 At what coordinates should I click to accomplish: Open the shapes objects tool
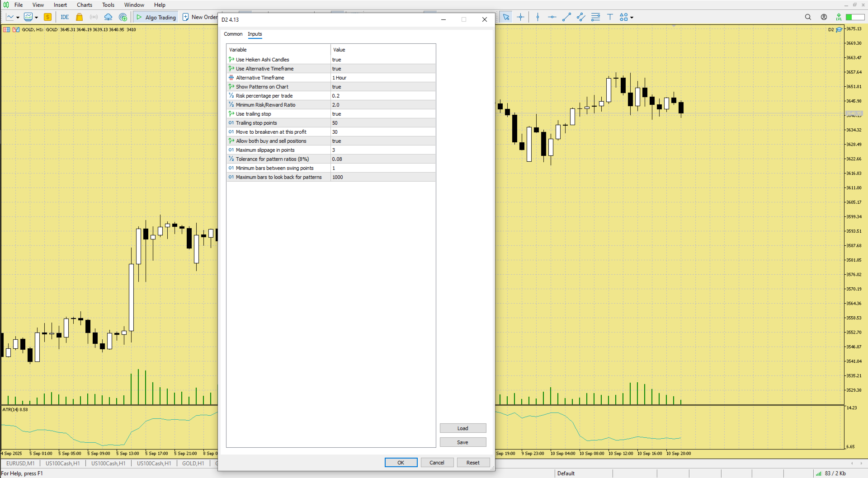point(624,17)
